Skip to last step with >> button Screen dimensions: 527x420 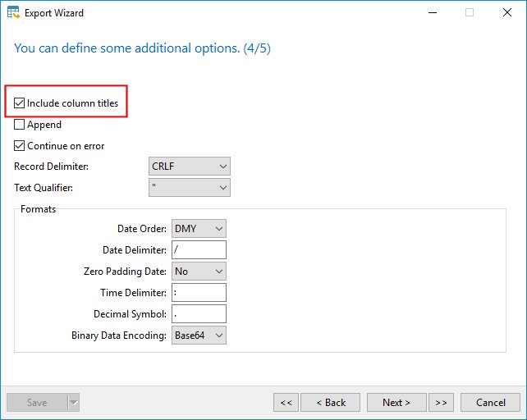tap(441, 403)
